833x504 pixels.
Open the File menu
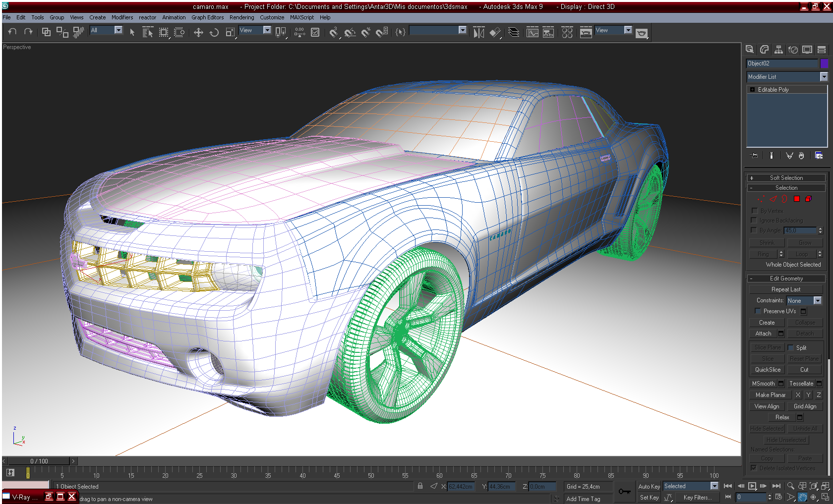tap(6, 17)
